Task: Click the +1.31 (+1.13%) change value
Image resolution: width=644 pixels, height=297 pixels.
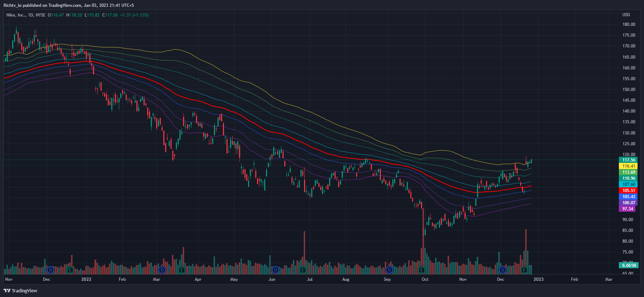Action: pos(134,15)
